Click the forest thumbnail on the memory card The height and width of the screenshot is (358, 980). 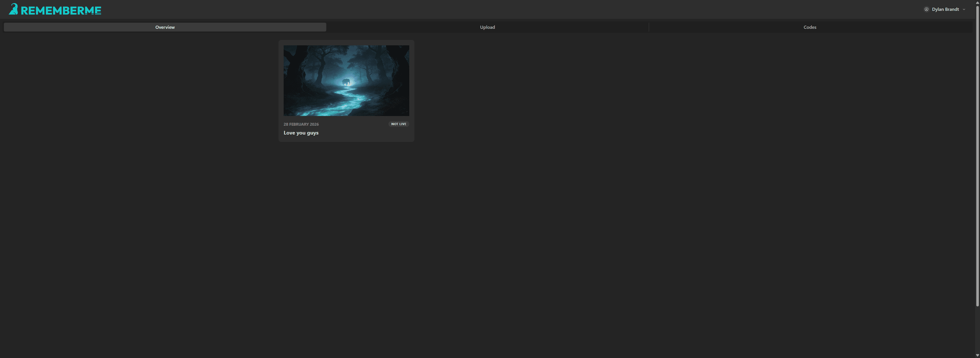coord(346,80)
